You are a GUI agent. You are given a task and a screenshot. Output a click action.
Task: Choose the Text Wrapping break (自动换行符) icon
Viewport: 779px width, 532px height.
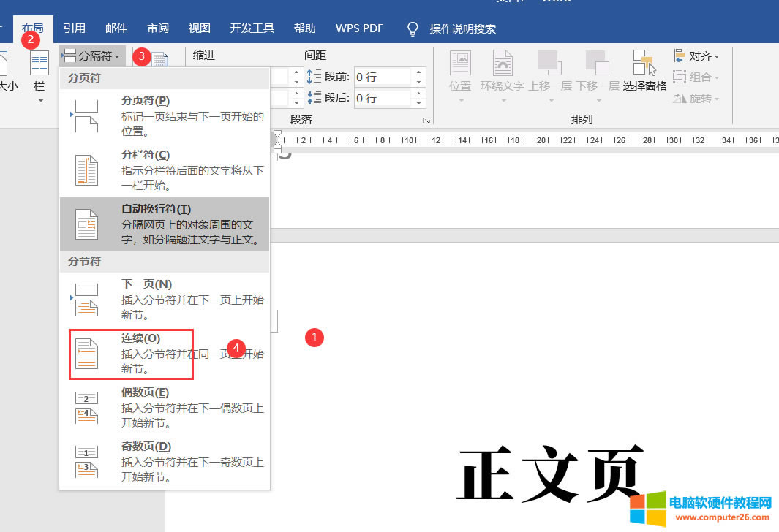(x=87, y=224)
